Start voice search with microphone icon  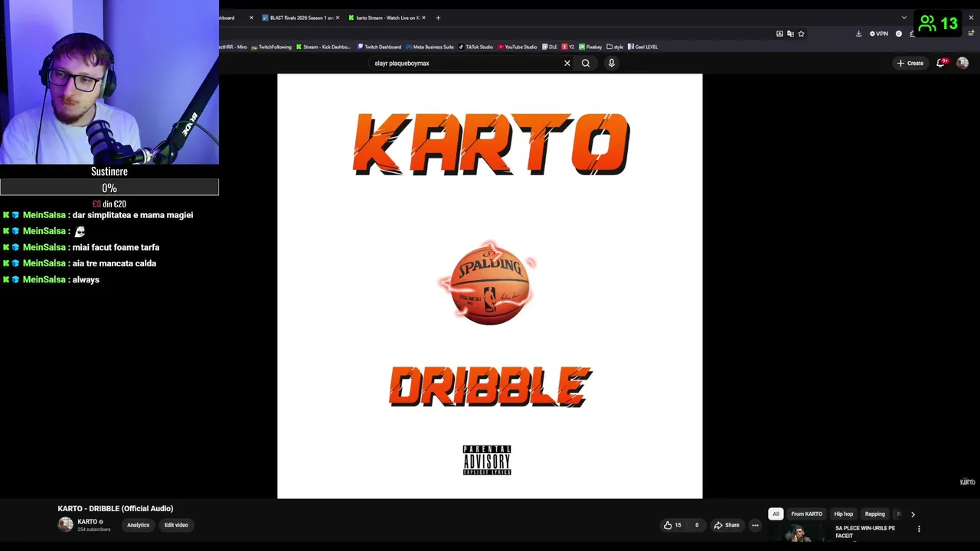612,64
